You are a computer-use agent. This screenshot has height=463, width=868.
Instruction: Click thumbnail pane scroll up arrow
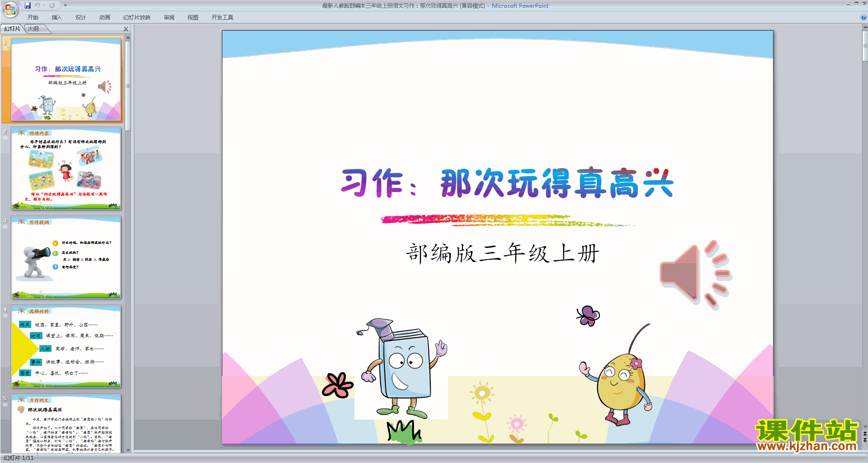point(128,37)
